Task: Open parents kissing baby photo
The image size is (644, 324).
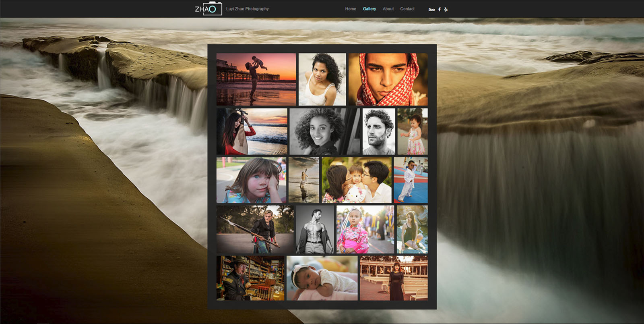Action: coord(357,180)
